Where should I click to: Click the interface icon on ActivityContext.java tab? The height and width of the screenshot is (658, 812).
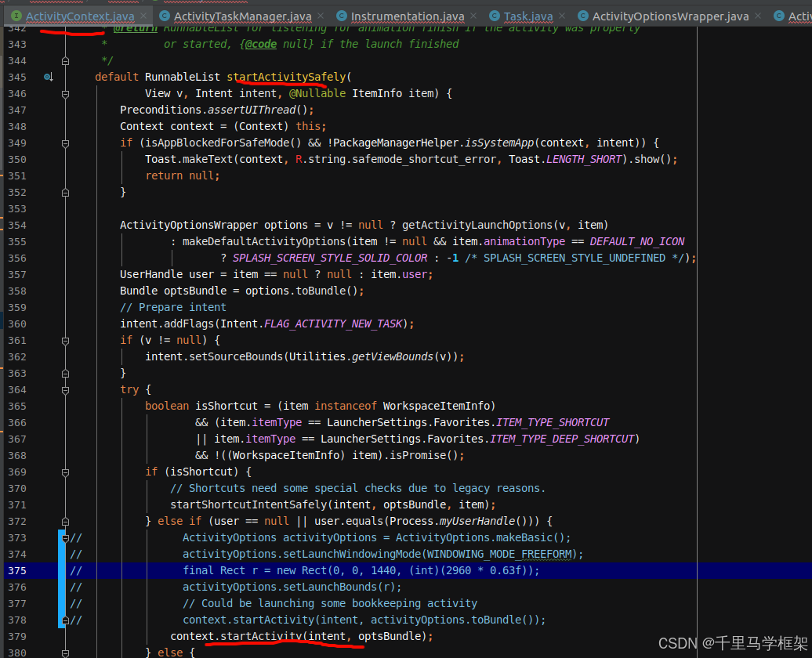click(16, 16)
